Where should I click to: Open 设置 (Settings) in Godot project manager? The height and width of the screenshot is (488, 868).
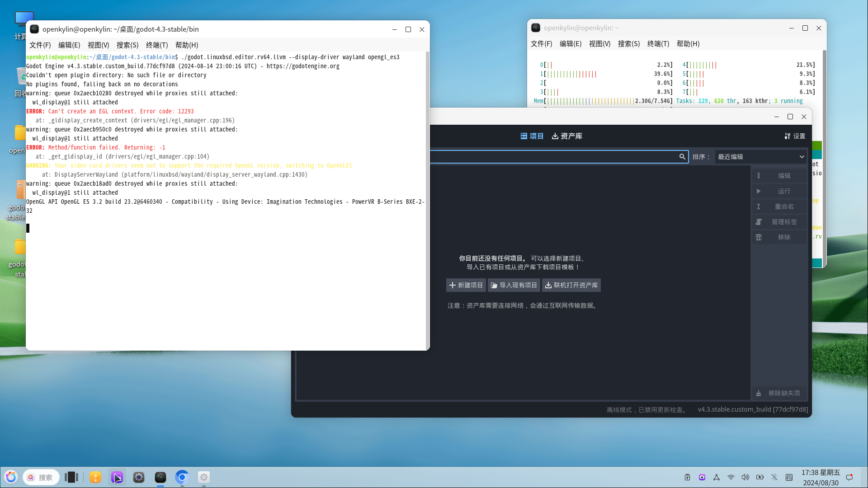point(795,136)
